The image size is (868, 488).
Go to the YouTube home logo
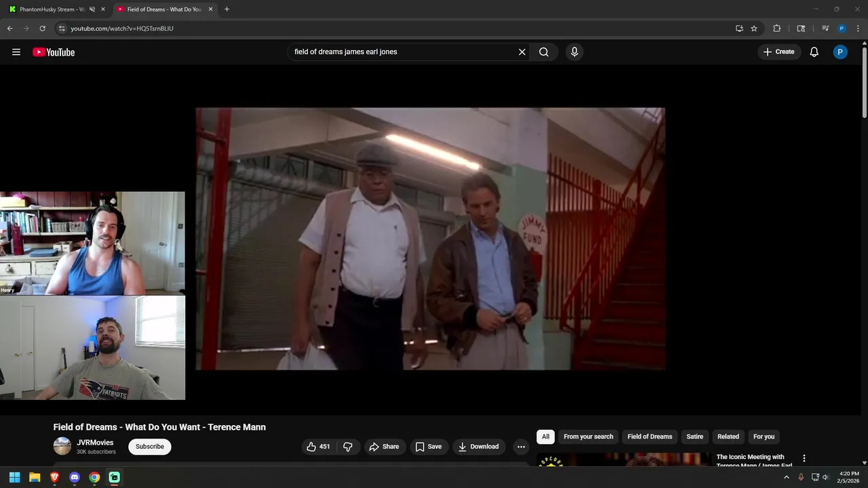click(x=54, y=52)
